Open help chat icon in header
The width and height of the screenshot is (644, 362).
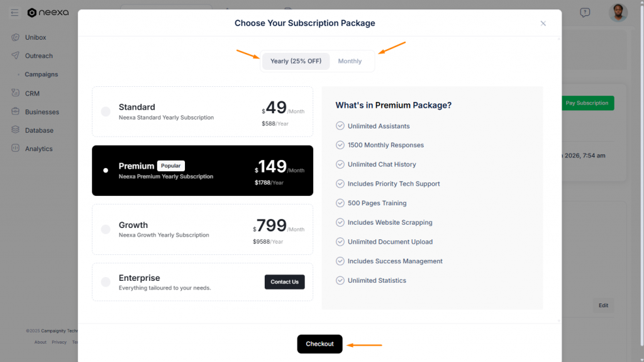click(585, 13)
